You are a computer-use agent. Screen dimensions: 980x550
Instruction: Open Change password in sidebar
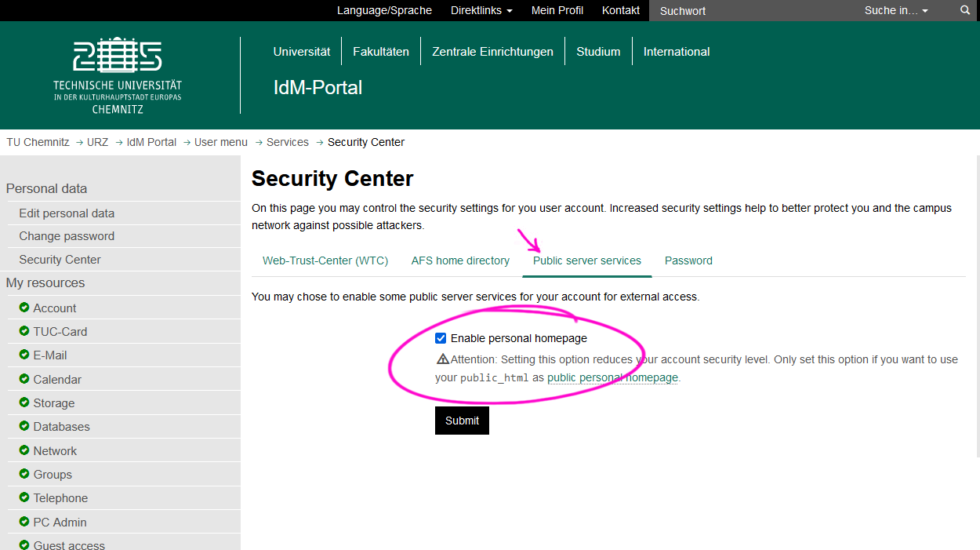(x=67, y=236)
